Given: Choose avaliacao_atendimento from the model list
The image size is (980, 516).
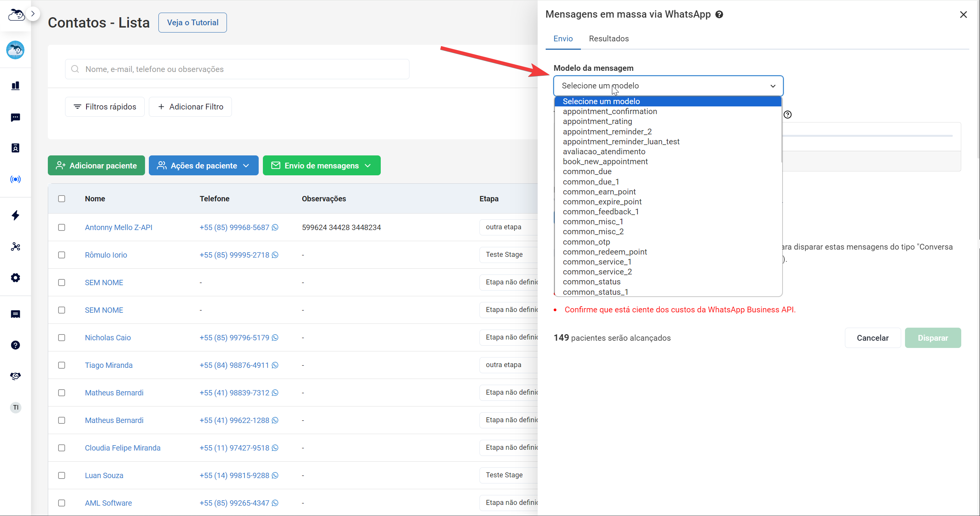Looking at the screenshot, I should (x=668, y=152).
